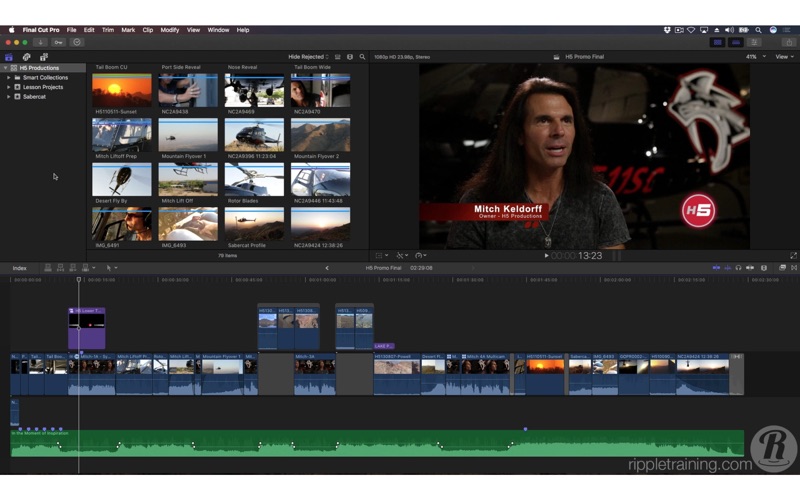
Task: Open the retime speed dropdown
Action: 421,256
